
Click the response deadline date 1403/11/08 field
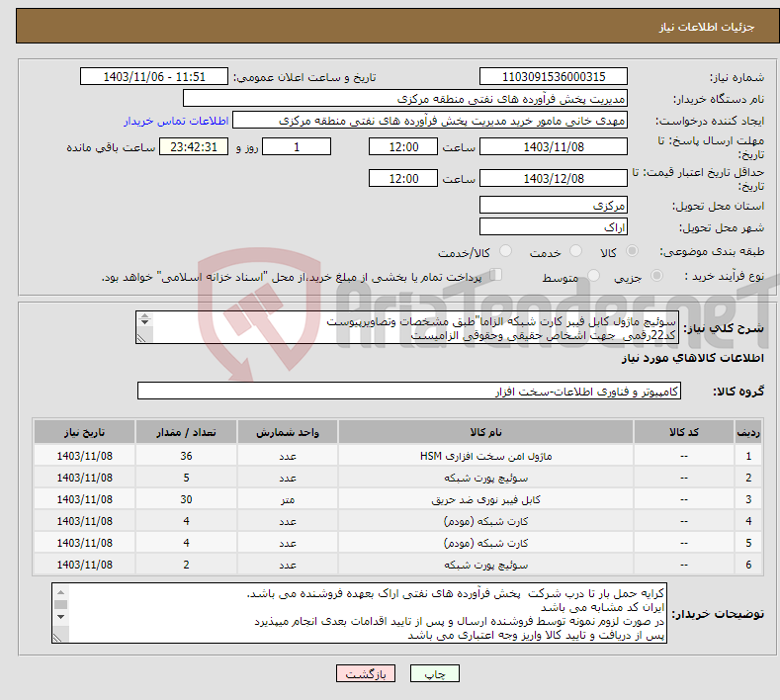tap(554, 146)
